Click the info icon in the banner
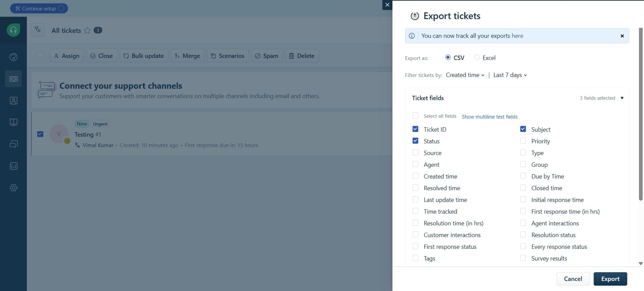The image size is (644, 291). 412,36
